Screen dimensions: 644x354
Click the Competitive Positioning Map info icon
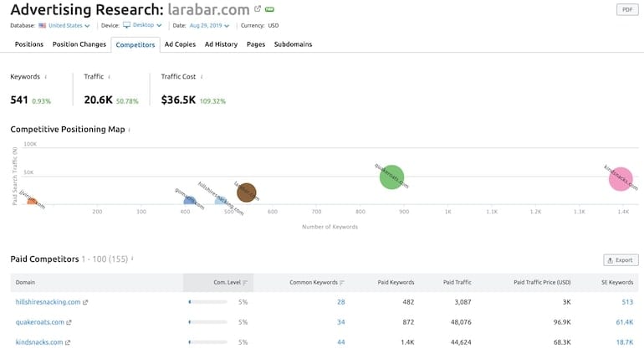click(130, 130)
